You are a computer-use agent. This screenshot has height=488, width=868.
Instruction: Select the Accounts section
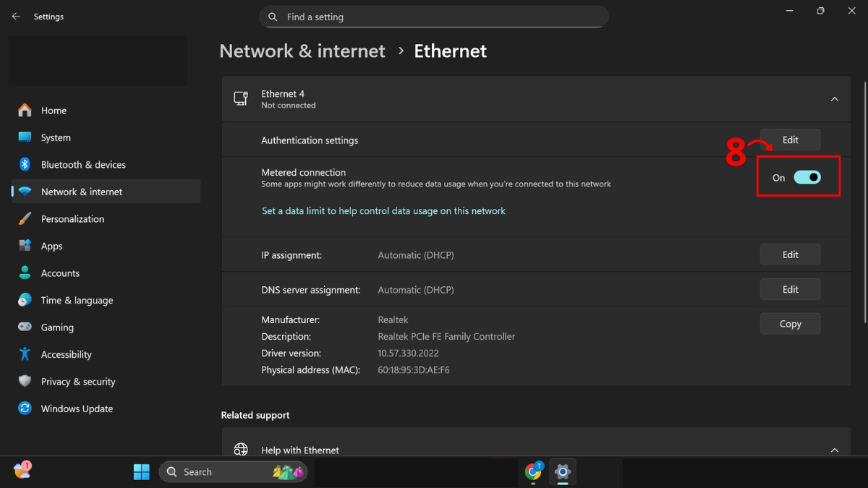pos(61,273)
